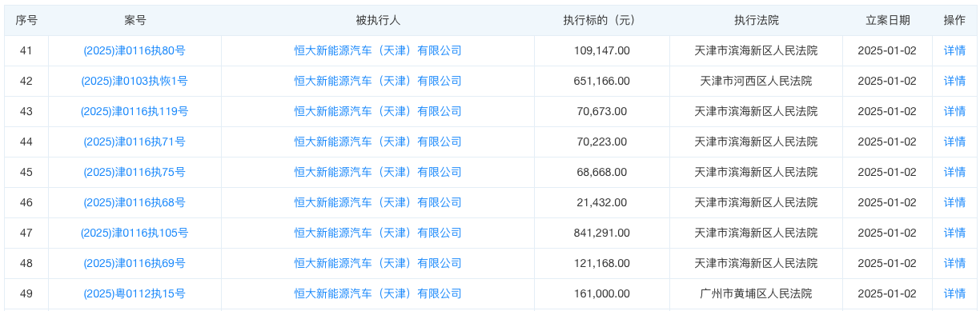
Task: Open case link (2025)津0103执恢1号
Action: click(135, 81)
